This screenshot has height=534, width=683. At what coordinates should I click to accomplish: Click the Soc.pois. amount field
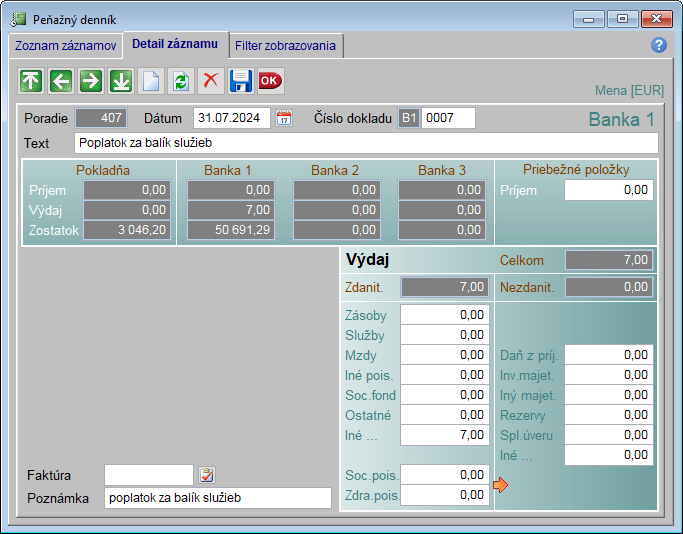pos(445,475)
